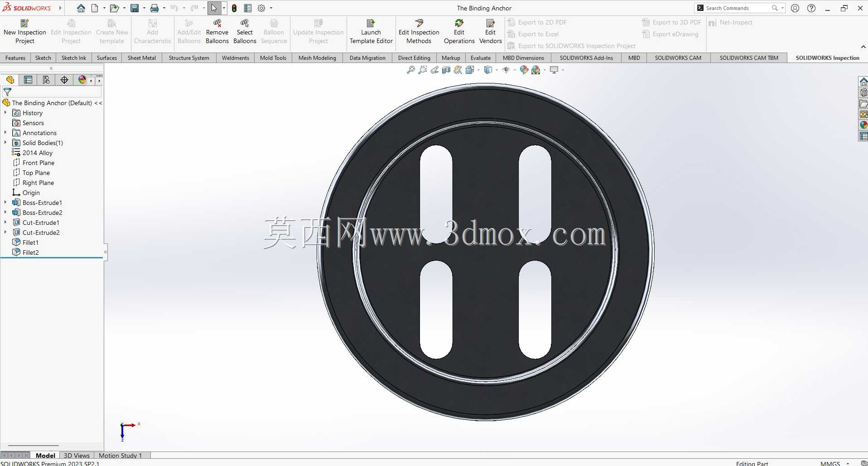Expand the Cut-Extrude1 feature
The width and height of the screenshot is (868, 466).
(x=5, y=222)
